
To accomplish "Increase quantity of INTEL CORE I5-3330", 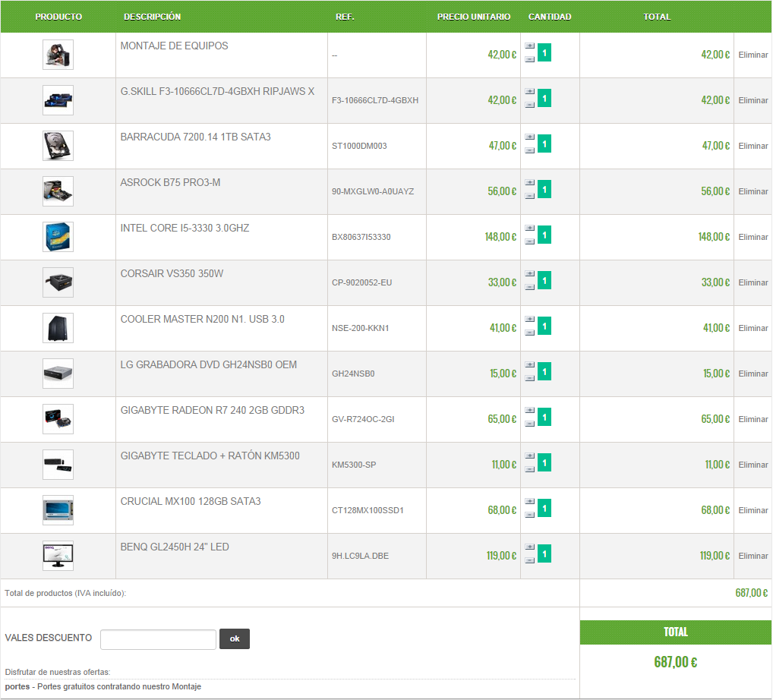I will tap(529, 229).
